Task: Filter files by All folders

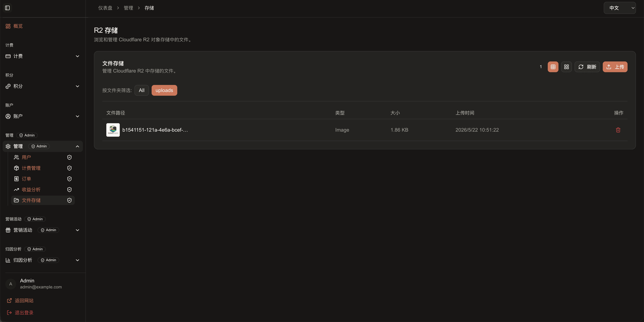Action: click(142, 90)
